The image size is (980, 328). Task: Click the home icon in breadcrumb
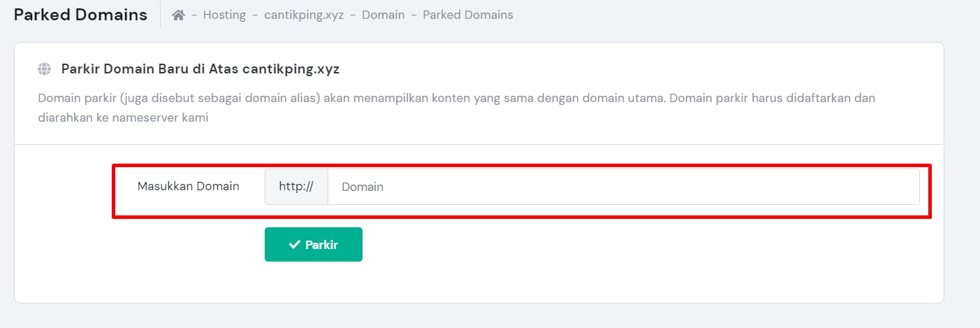click(178, 15)
